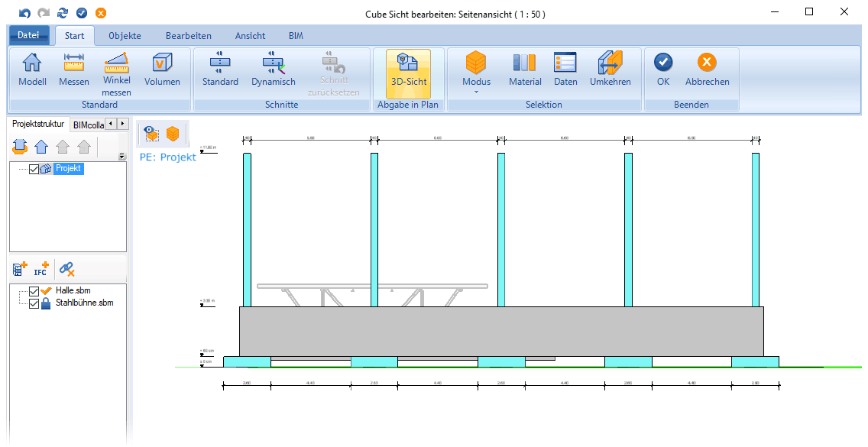
Task: Activate the Dynamisch section tool
Action: point(274,70)
